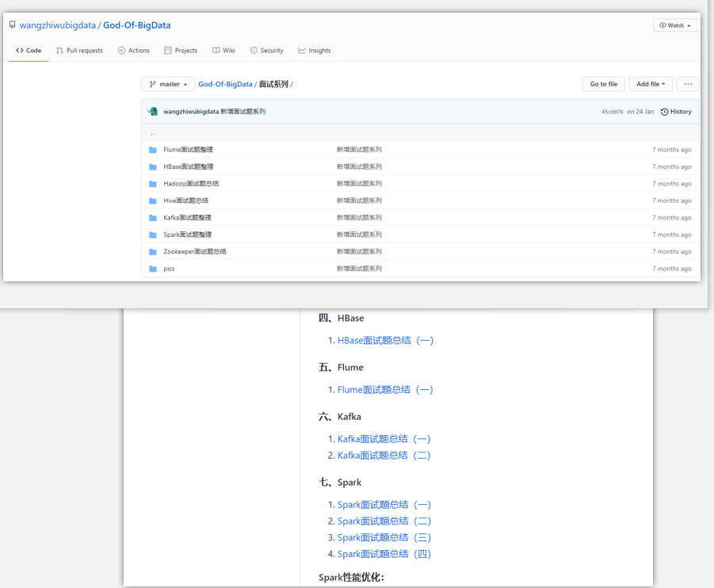Screen dimensions: 714x588
Task: Click the elephant avatar of the committer
Action: [153, 112]
